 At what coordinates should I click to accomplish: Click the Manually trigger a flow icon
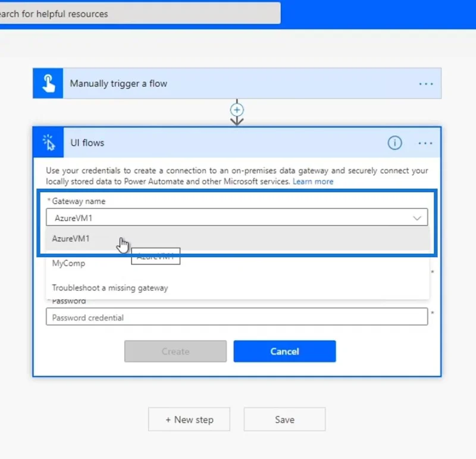(x=48, y=83)
